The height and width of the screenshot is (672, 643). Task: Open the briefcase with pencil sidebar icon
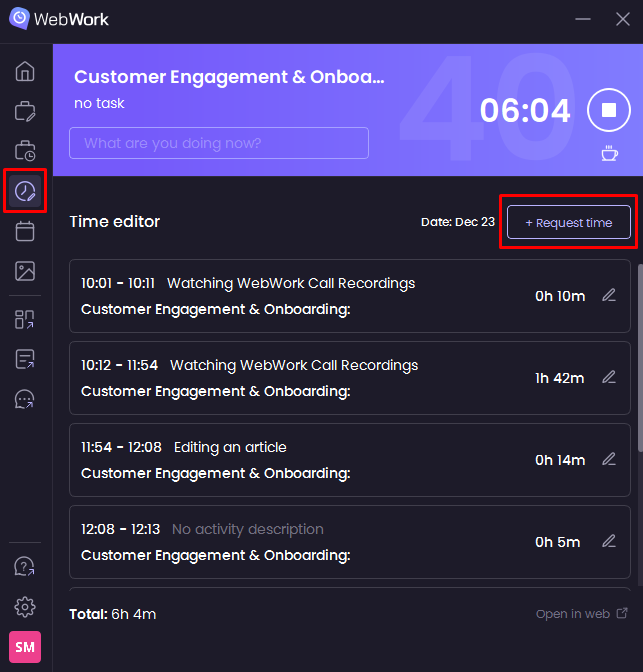[25, 111]
